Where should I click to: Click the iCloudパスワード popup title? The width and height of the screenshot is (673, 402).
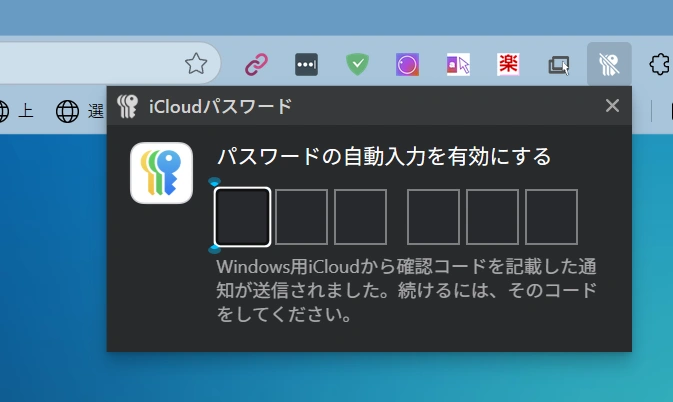coord(220,106)
